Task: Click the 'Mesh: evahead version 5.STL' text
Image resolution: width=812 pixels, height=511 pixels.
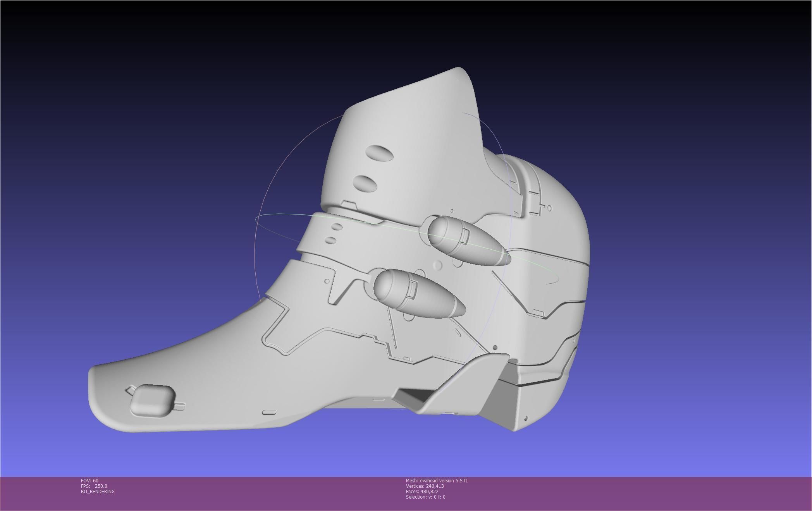Action: 437,481
